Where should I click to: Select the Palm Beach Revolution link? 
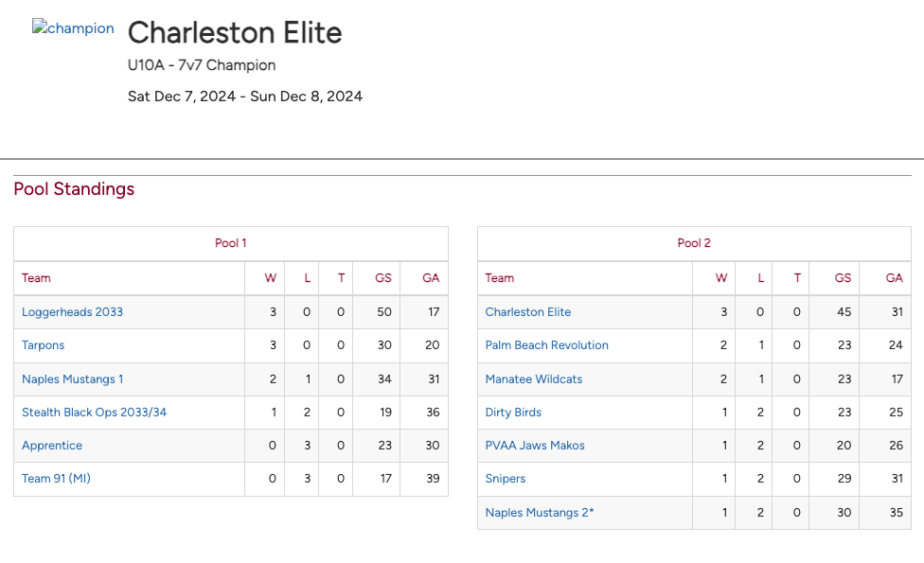547,345
